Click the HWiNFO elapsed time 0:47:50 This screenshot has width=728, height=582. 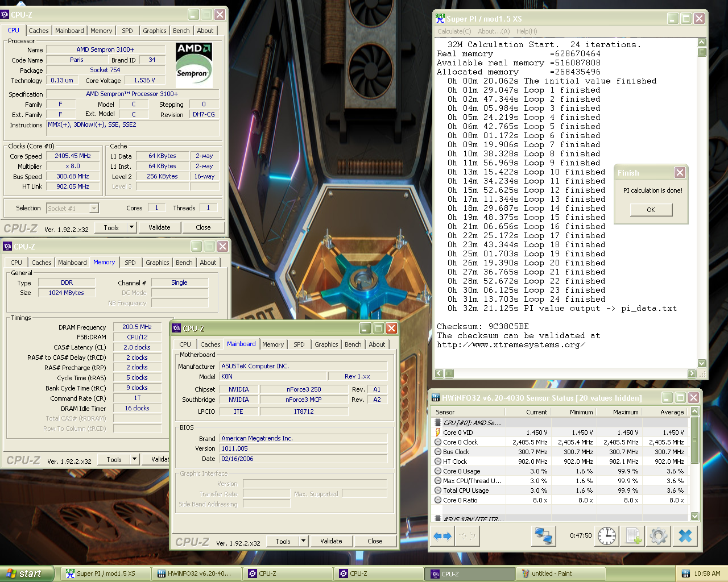(581, 535)
